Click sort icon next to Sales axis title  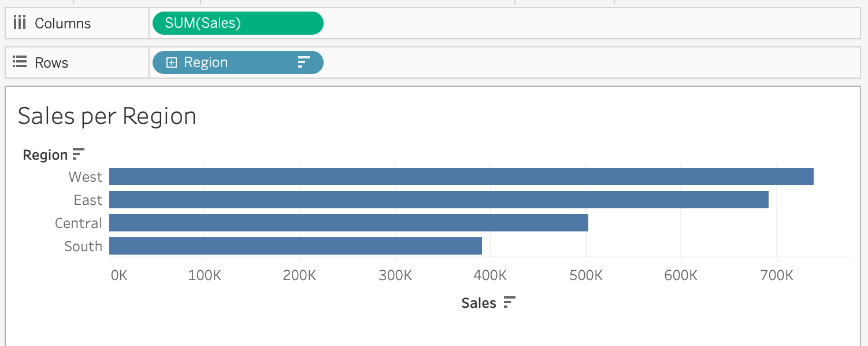(x=509, y=303)
